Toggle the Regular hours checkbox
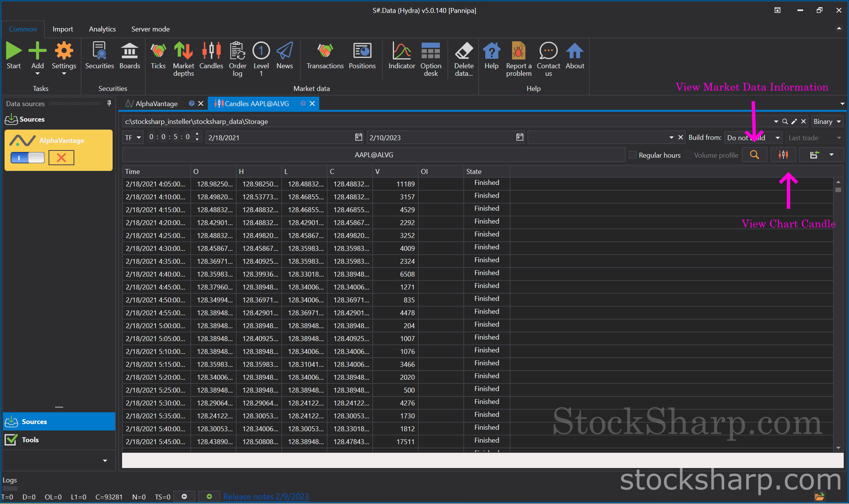 (x=632, y=155)
